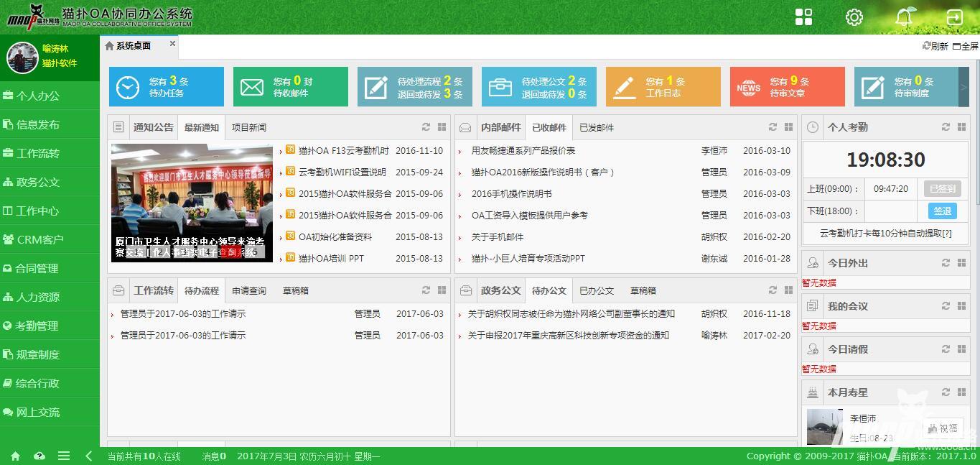The height and width of the screenshot is (465, 980).
Task: Open 草稿箱 tab in 工作流转 panel
Action: coord(295,290)
